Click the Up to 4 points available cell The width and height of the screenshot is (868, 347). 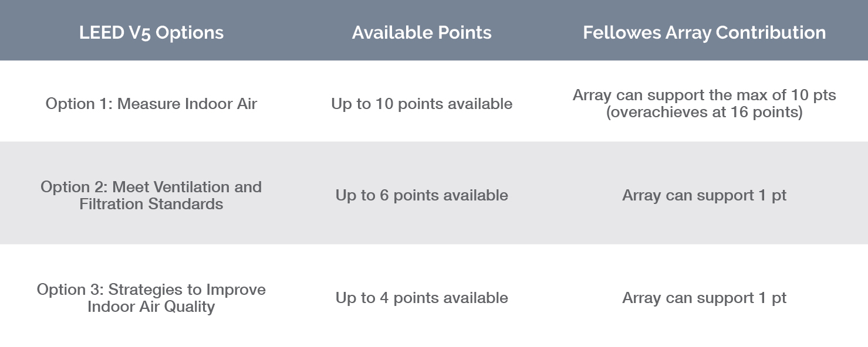[422, 298]
